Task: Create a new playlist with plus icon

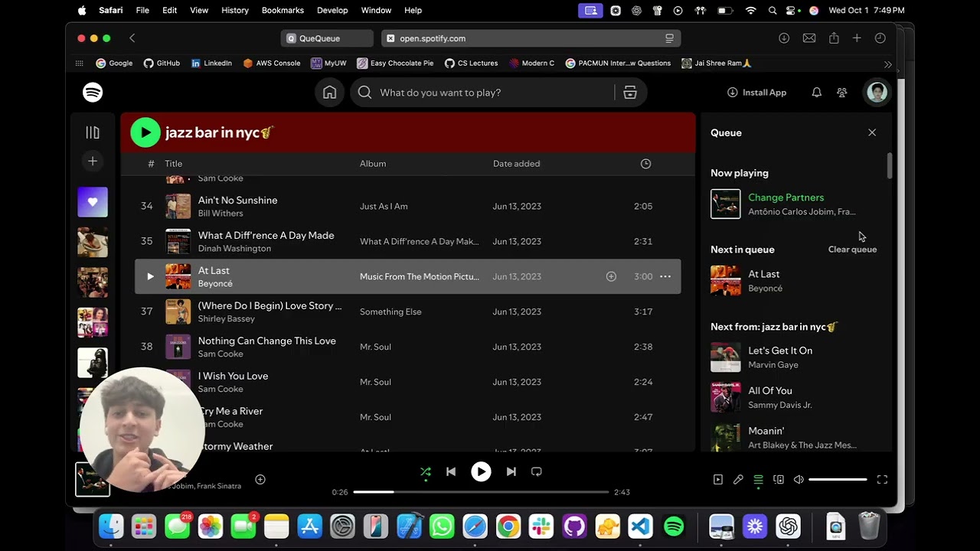Action: pyautogui.click(x=93, y=161)
